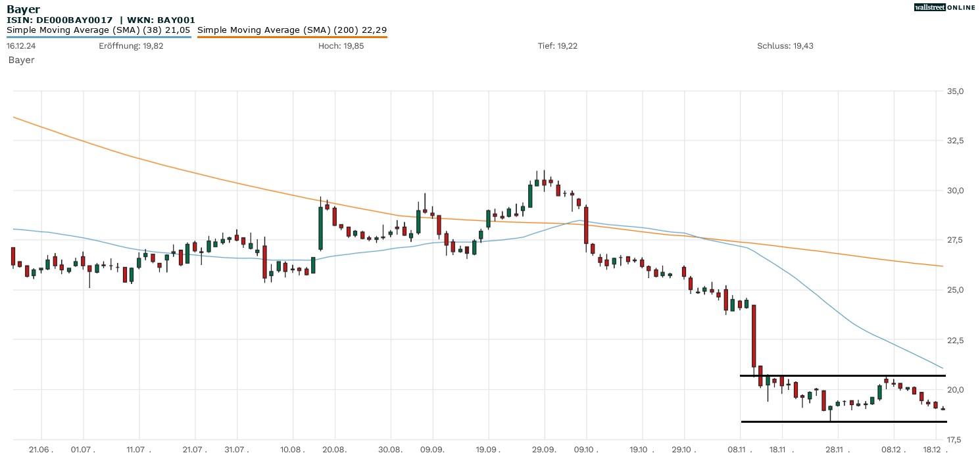Click the Schluss 19,43 value
This screenshot has width=980, height=453.
coord(785,46)
